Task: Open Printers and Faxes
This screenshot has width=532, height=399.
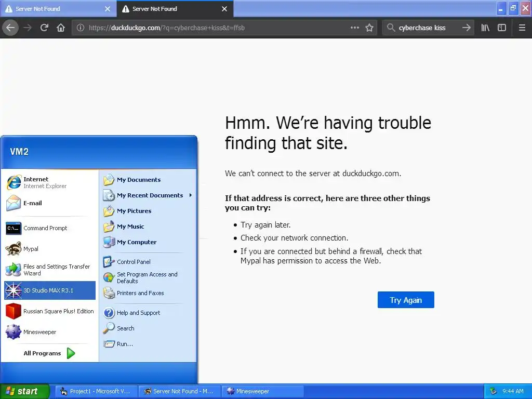Action: point(148,293)
